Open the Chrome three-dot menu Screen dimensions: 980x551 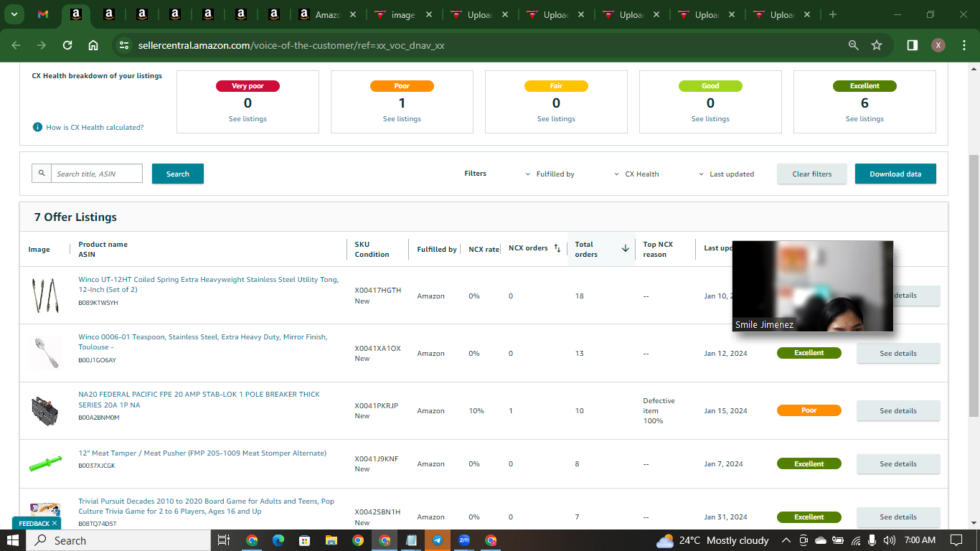[963, 45]
